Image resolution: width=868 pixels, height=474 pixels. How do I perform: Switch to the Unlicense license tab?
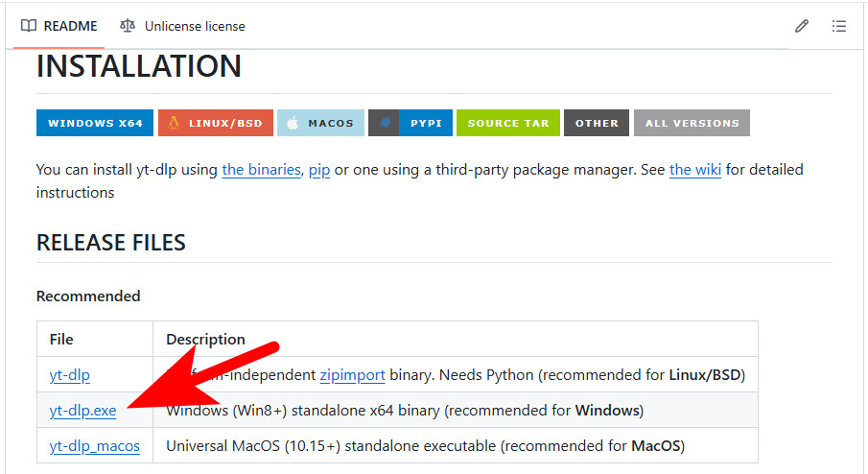pos(182,26)
